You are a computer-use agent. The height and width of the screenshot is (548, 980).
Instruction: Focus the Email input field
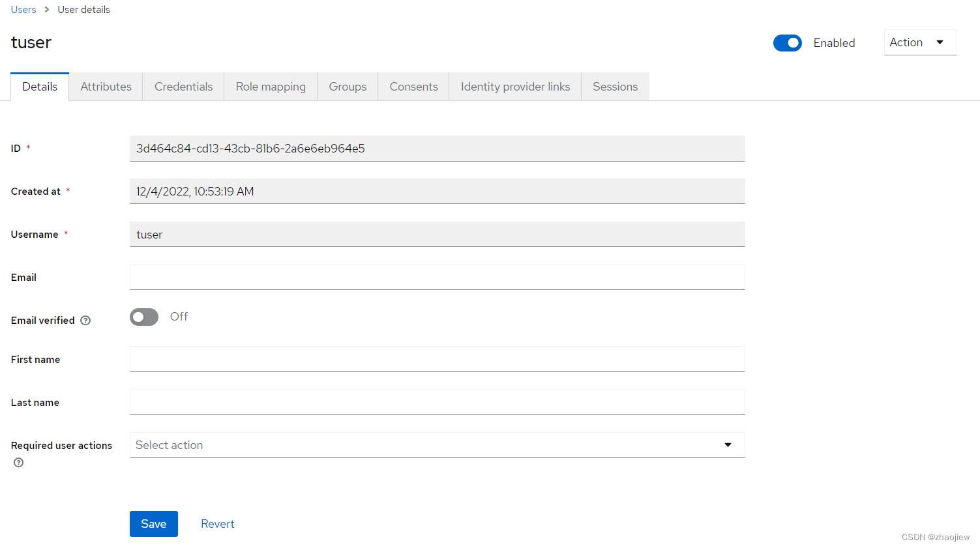pyautogui.click(x=437, y=278)
